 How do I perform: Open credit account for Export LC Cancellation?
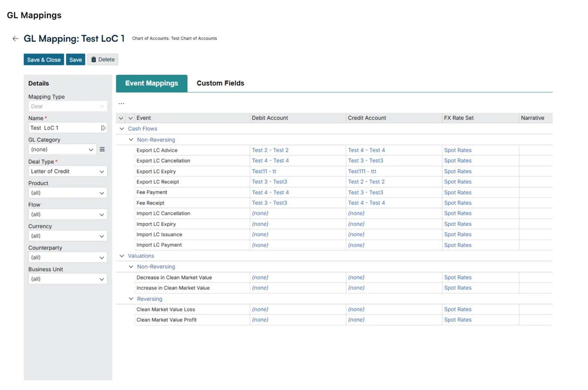(x=366, y=161)
